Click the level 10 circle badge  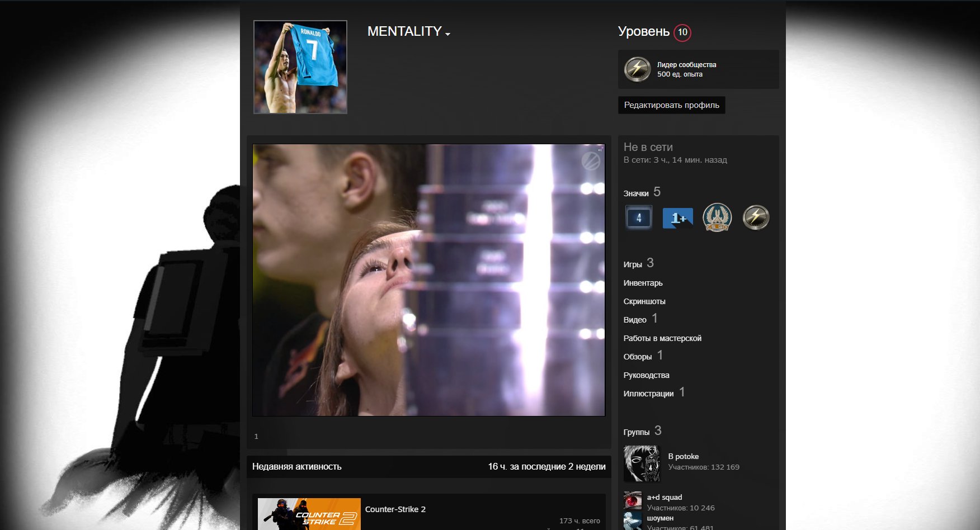[x=682, y=32]
